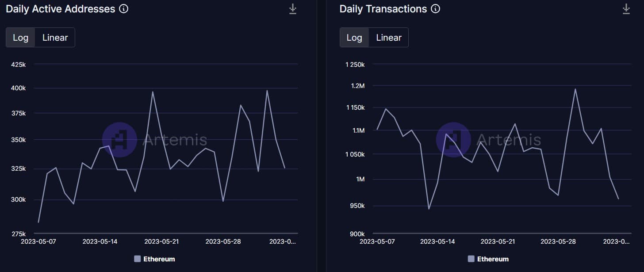
Task: Switch Daily Transactions chart to Linear scale
Action: 389,38
